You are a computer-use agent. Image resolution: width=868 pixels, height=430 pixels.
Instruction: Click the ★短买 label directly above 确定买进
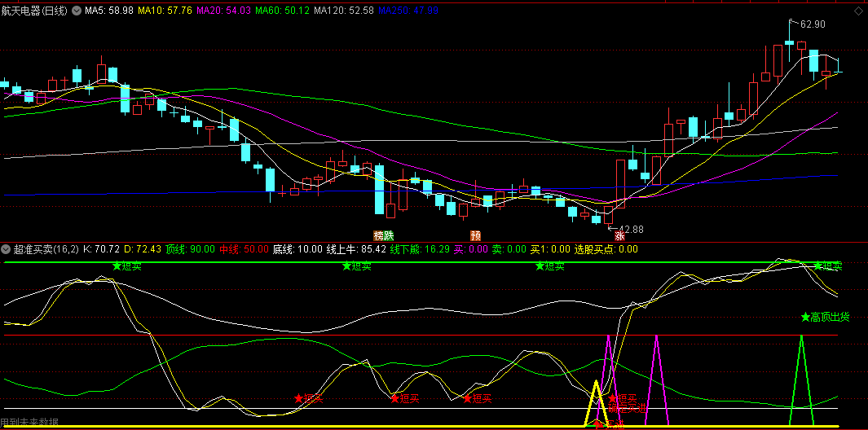(622, 398)
